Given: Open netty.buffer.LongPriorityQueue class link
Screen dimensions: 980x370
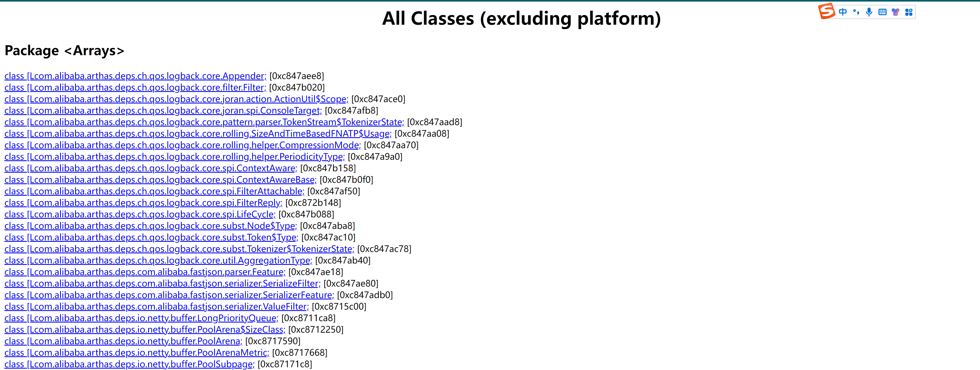Looking at the screenshot, I should (x=141, y=318).
